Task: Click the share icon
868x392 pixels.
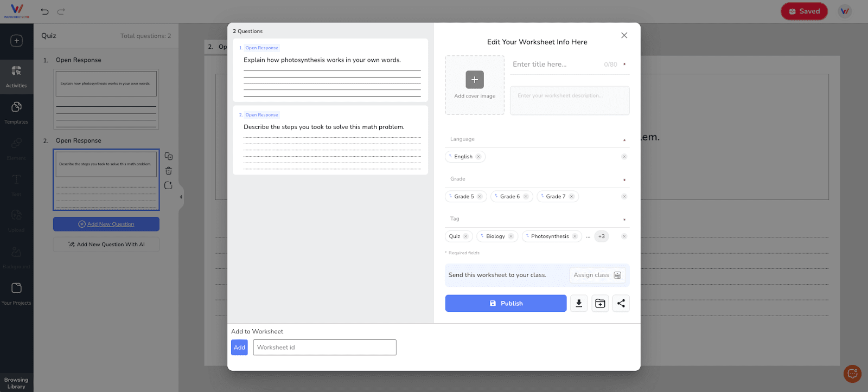Action: click(x=621, y=303)
